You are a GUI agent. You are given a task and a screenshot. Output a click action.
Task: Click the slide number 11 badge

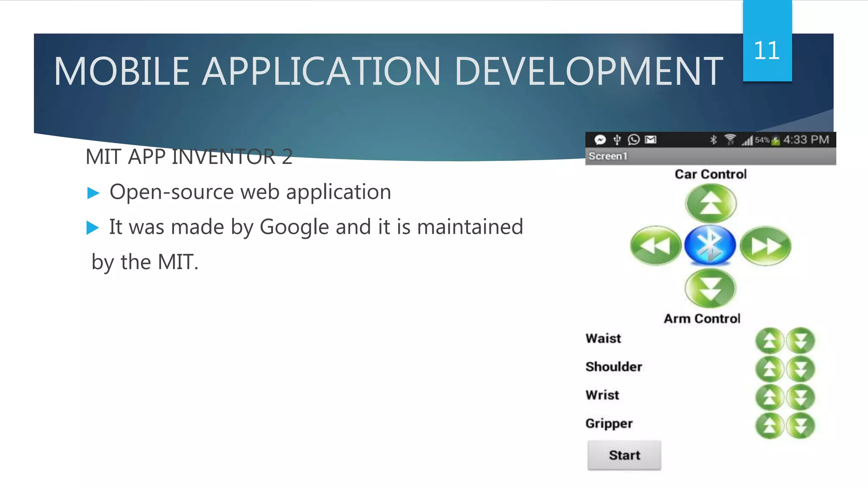tap(767, 50)
